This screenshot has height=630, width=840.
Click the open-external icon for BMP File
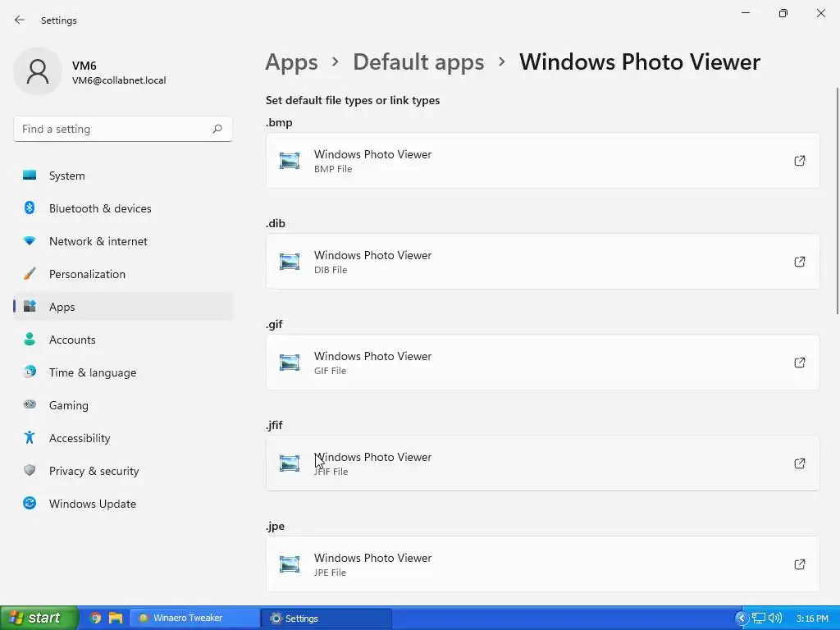pos(799,161)
